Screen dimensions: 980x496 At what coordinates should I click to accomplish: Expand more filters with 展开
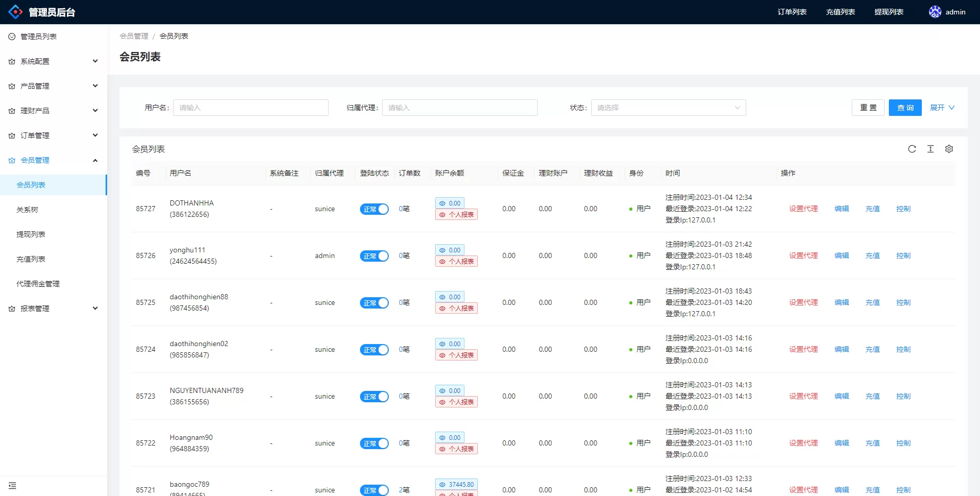[x=942, y=108]
